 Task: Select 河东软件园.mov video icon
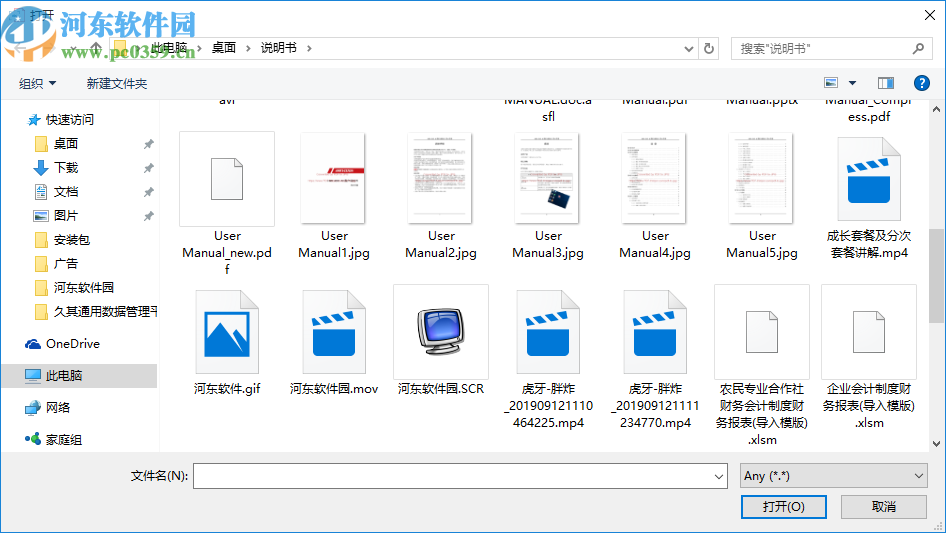pos(334,332)
